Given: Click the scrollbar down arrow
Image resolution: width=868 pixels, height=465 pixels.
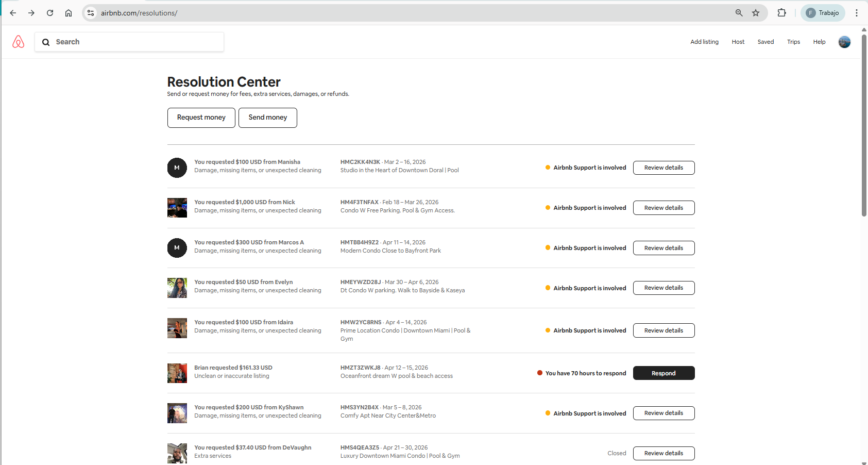Looking at the screenshot, I should point(864,462).
